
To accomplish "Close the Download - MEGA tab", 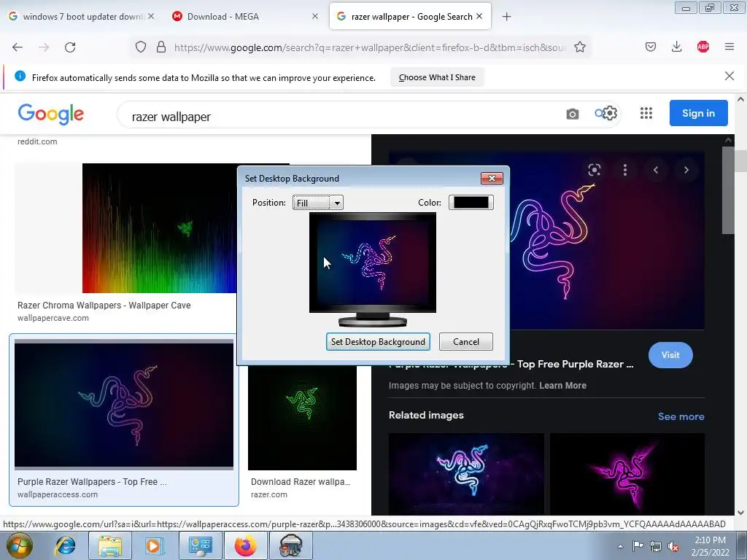I will click(x=315, y=16).
